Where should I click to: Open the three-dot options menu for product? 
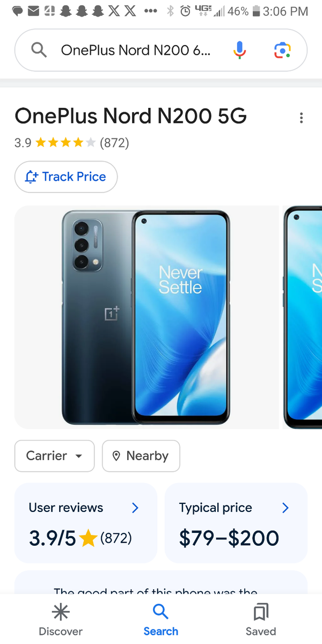(x=302, y=118)
